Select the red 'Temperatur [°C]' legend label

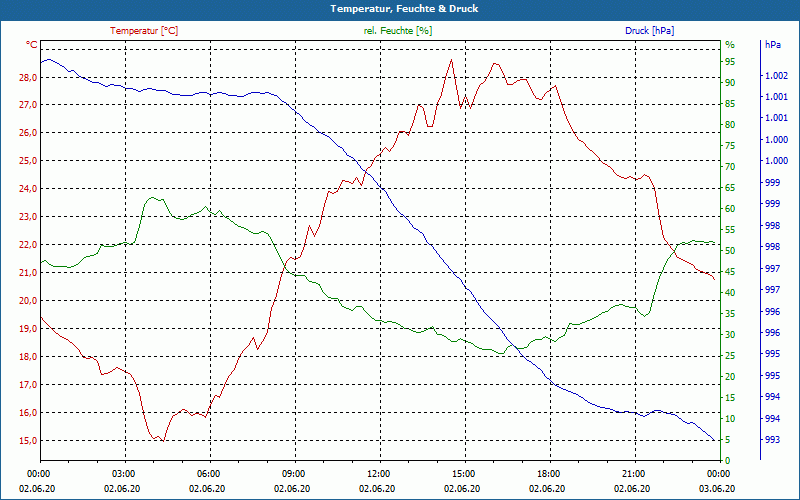[x=144, y=31]
